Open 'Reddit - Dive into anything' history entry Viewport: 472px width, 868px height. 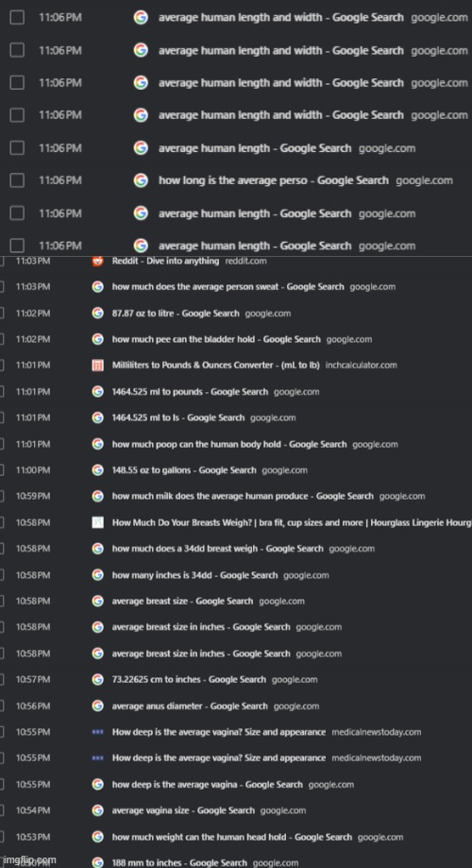point(165,261)
